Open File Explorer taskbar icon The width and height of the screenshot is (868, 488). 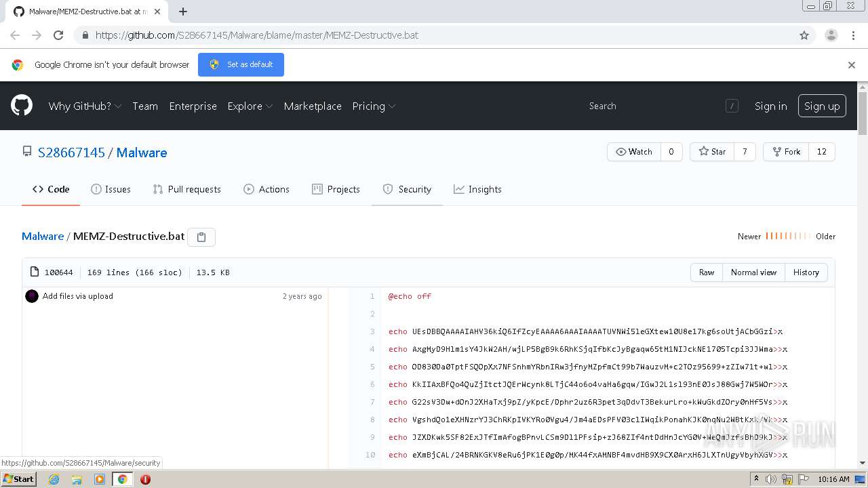tap(77, 479)
